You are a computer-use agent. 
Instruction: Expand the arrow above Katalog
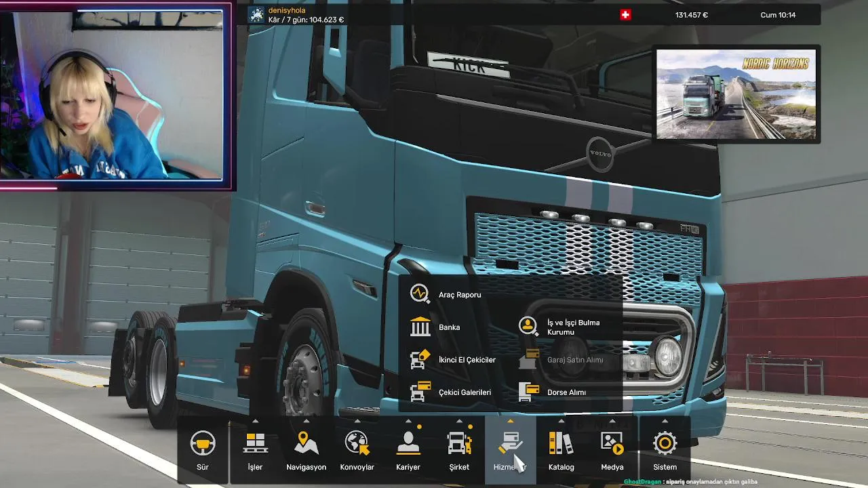click(x=561, y=421)
